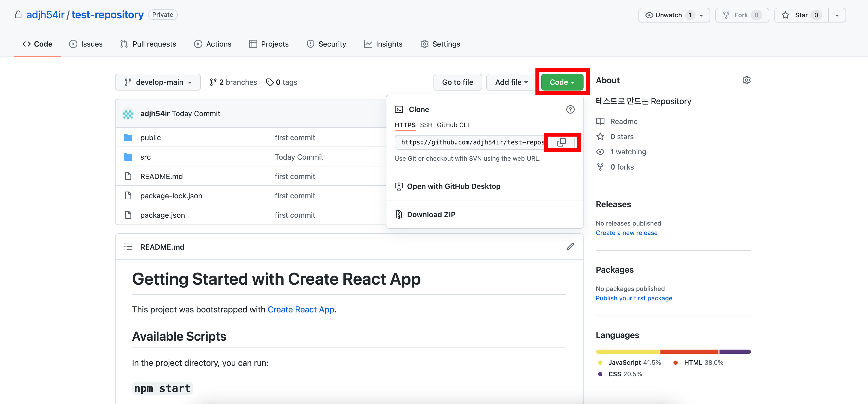Open the Insights tab
The height and width of the screenshot is (404, 868).
[383, 44]
